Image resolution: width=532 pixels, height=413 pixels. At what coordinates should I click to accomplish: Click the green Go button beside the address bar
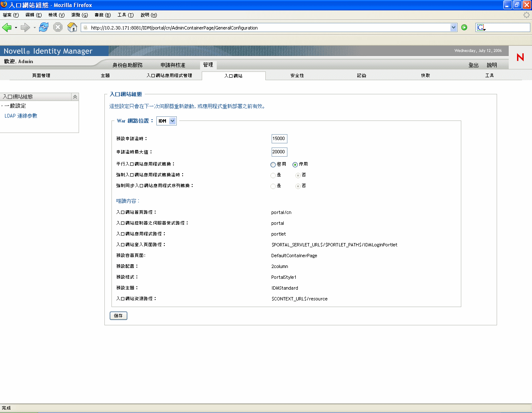click(464, 27)
